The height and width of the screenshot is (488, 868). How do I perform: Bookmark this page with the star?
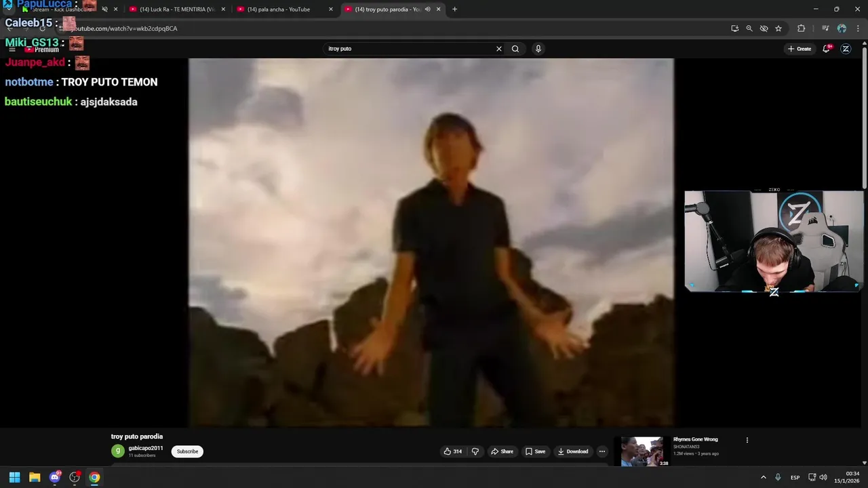click(x=778, y=28)
